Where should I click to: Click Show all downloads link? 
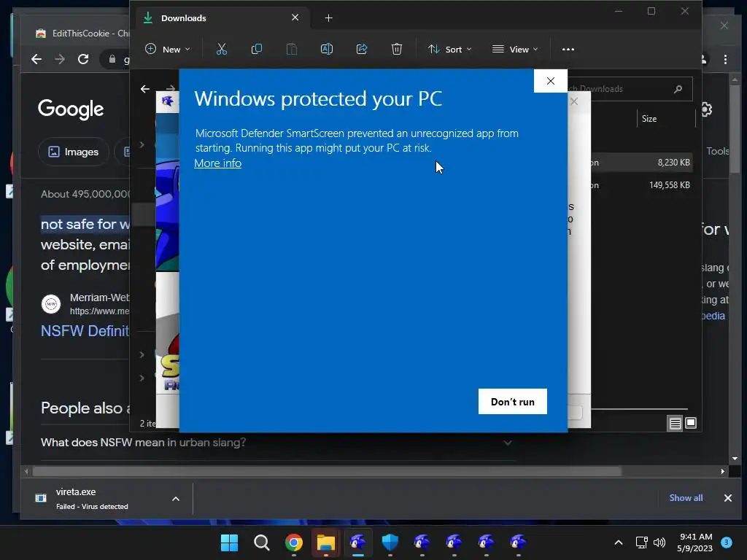coord(686,497)
